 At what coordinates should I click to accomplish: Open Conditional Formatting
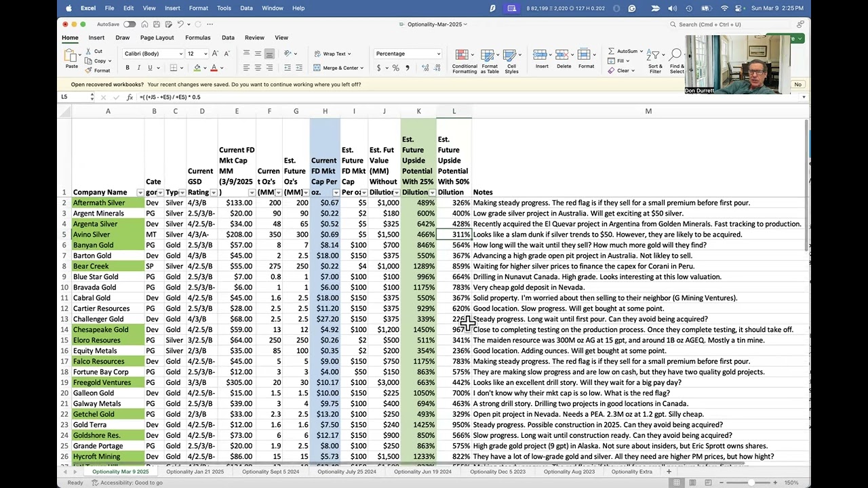point(465,61)
